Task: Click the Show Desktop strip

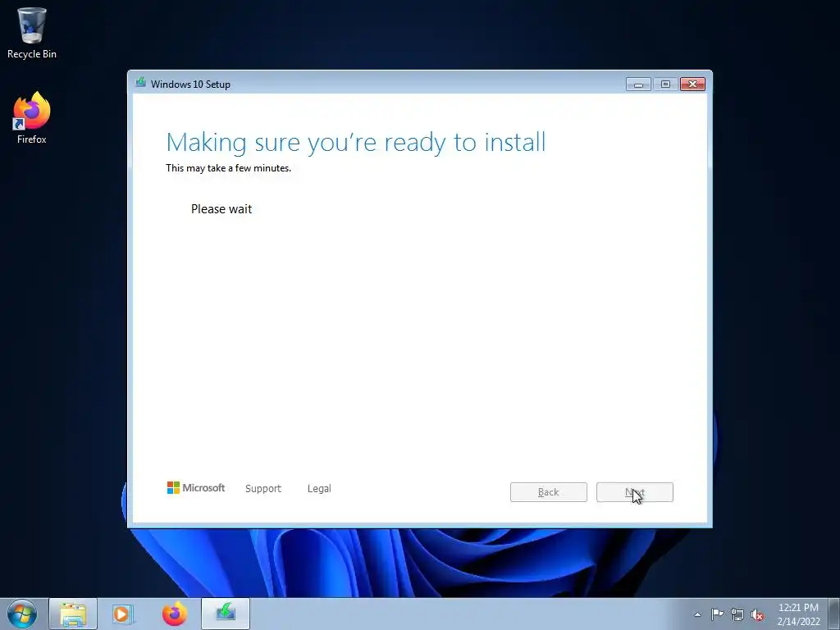Action: tap(834, 614)
